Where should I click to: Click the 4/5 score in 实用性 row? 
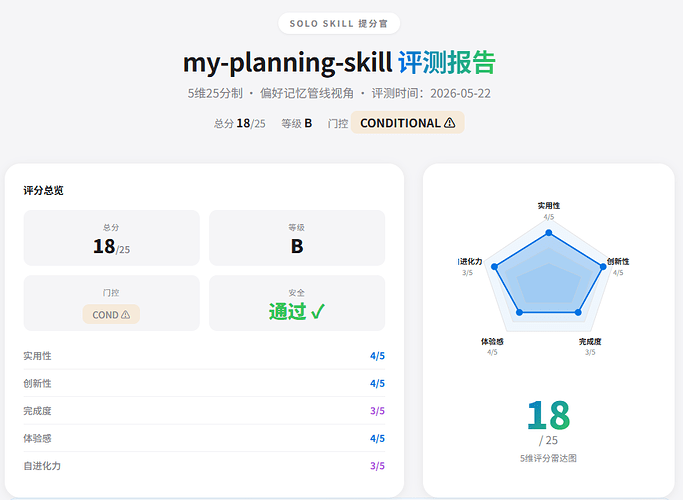click(x=377, y=356)
